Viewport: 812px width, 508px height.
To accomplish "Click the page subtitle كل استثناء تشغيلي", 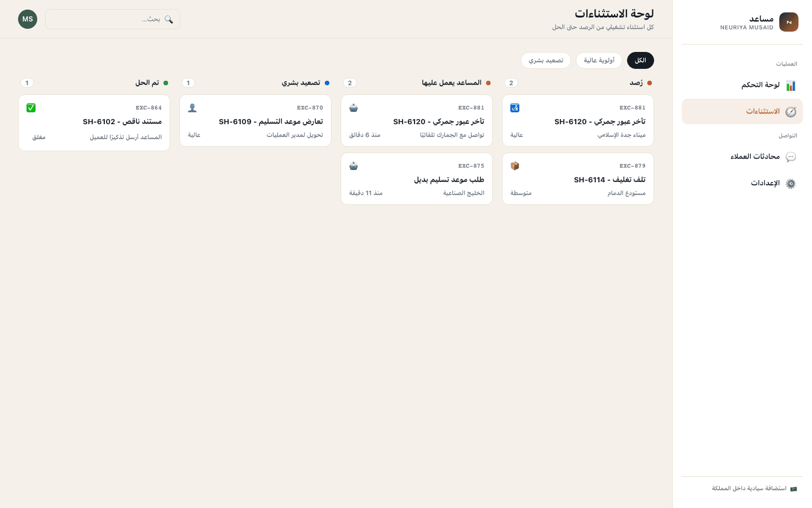I will coord(603,27).
